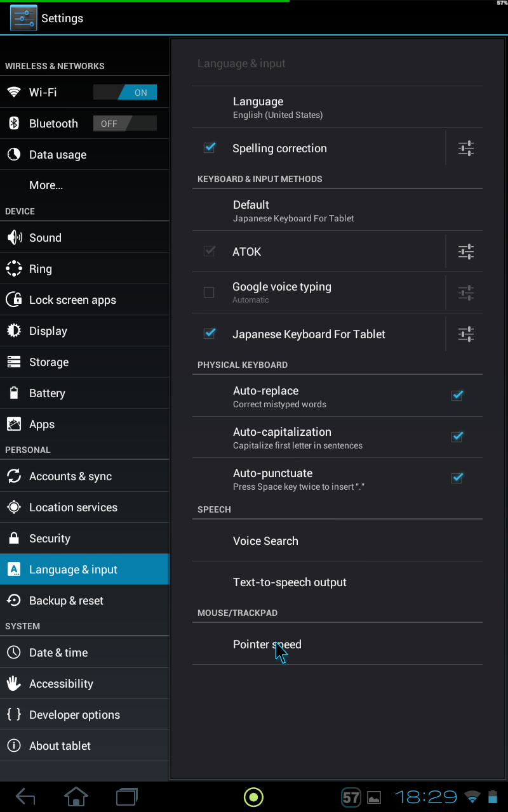The width and height of the screenshot is (508, 812).
Task: Open ATOK keyboard settings sliders icon
Action: 466,252
